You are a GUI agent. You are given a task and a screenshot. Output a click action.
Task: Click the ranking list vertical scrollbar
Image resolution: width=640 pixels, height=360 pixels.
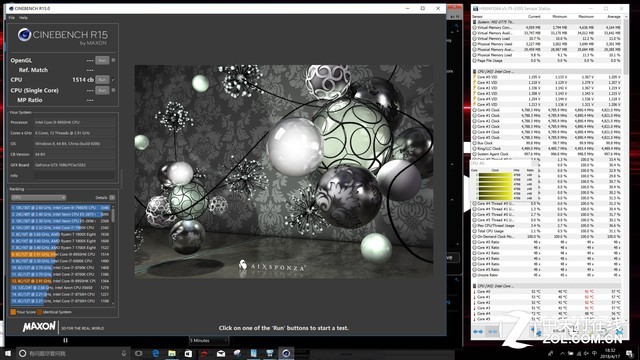113,254
